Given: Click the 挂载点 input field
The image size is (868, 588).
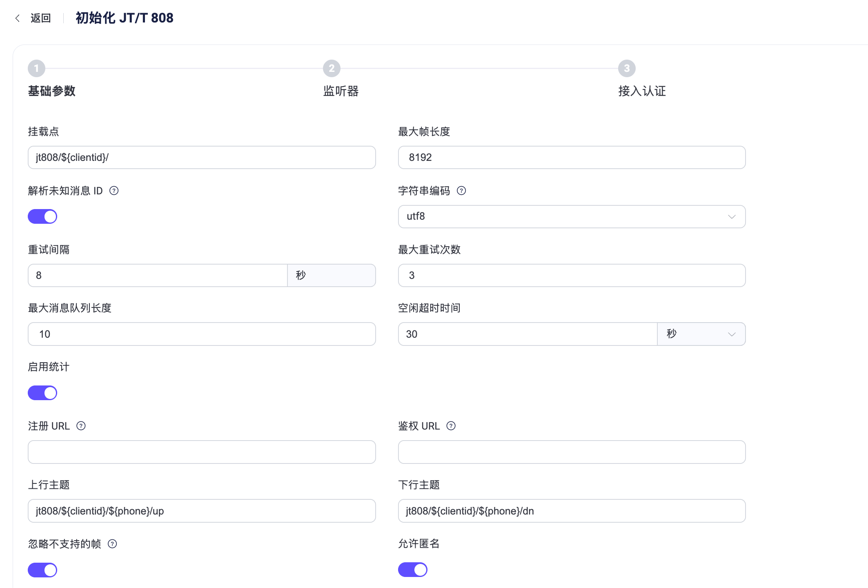Looking at the screenshot, I should [202, 158].
